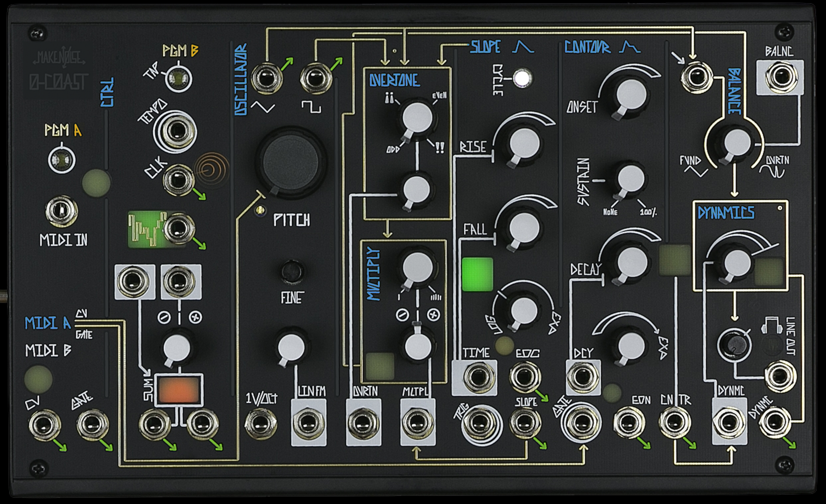Click the Balance FUND/OVRTN knob
Image resolution: width=826 pixels, height=504 pixels.
click(x=737, y=142)
